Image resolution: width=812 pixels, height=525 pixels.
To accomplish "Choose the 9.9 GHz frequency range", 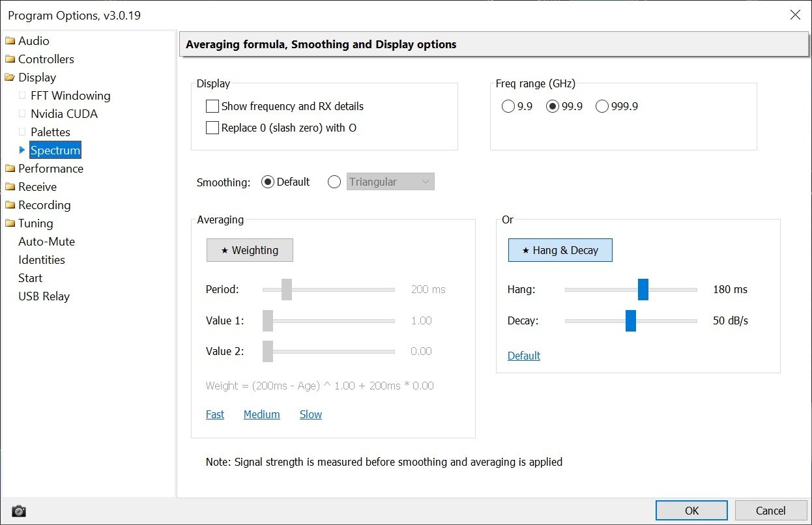I will tap(508, 106).
